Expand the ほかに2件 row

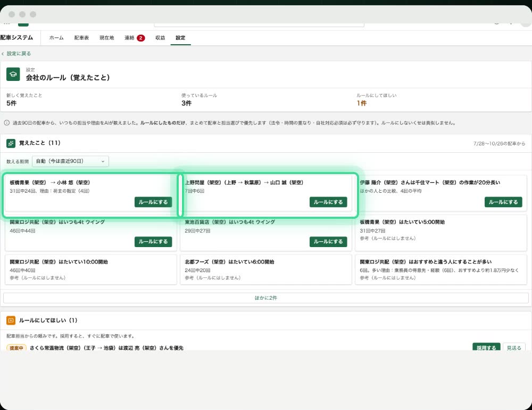coord(265,298)
